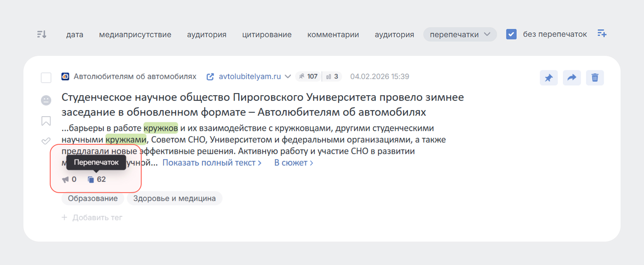Image resolution: width=644 pixels, height=265 pixels.
Task: Delete the article with the trash icon
Action: tap(595, 78)
